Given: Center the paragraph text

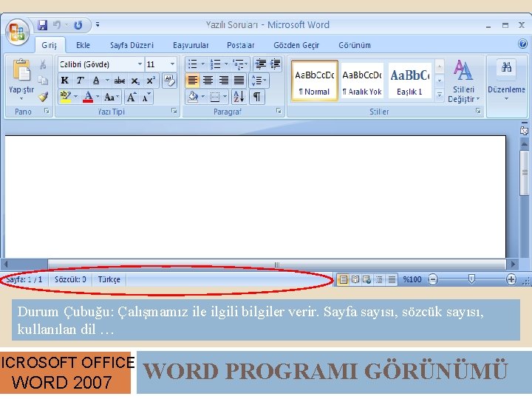Looking at the screenshot, I should click(208, 81).
